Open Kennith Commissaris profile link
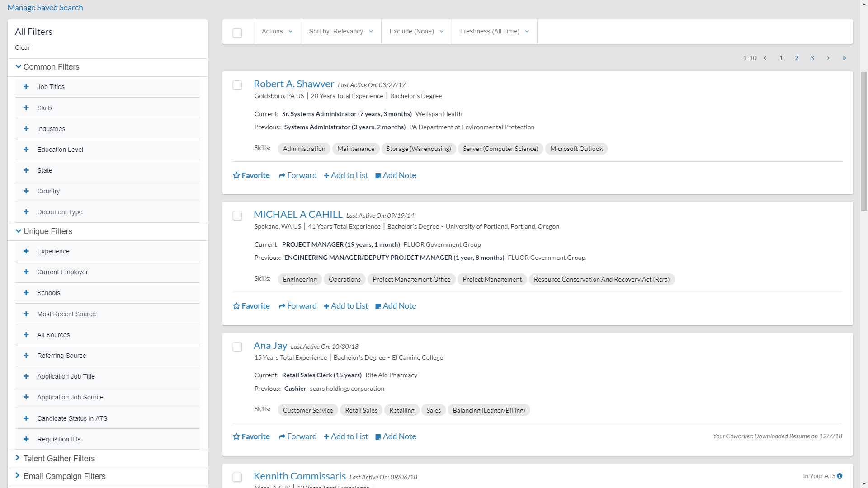Image resolution: width=868 pixels, height=488 pixels. (x=299, y=476)
